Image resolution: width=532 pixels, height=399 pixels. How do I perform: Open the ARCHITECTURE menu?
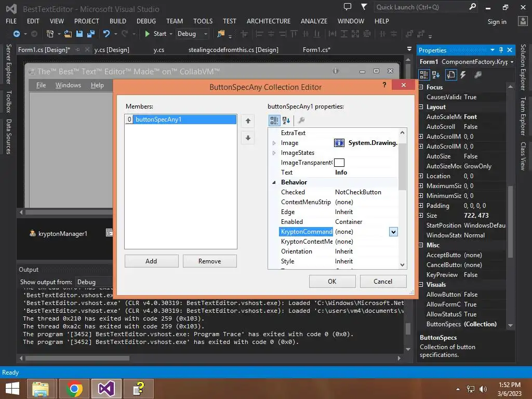pos(269,21)
